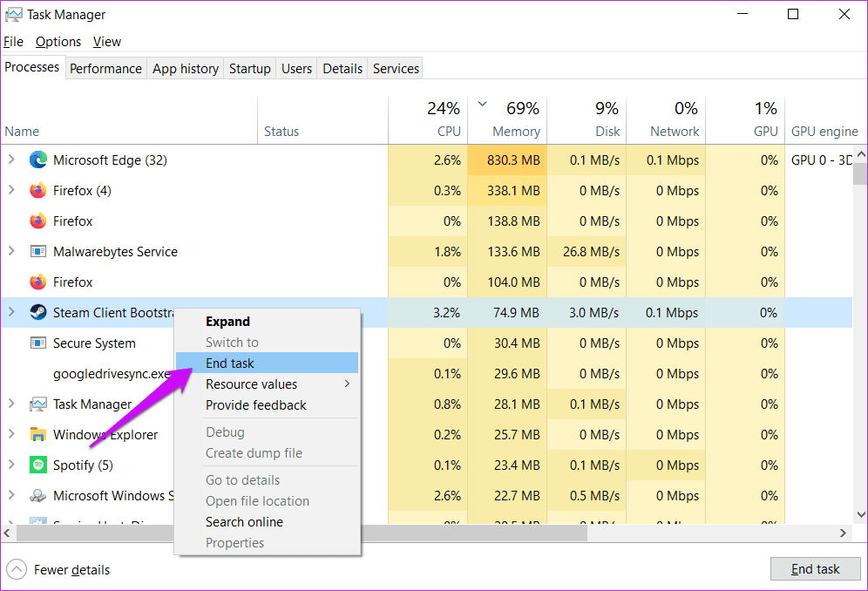Click the horizontal scrollbar thumb
Viewport: 868px width, 591px height.
[x=302, y=533]
